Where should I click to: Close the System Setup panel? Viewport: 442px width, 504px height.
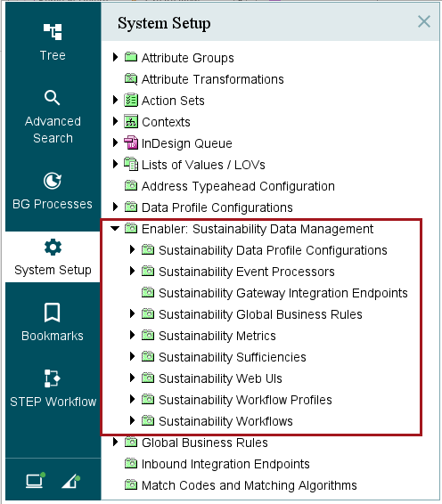pyautogui.click(x=423, y=22)
